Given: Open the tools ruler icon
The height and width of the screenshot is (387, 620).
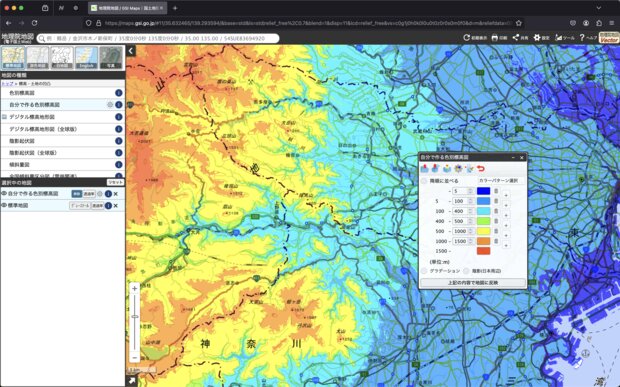Looking at the screenshot, I should coord(558,38).
